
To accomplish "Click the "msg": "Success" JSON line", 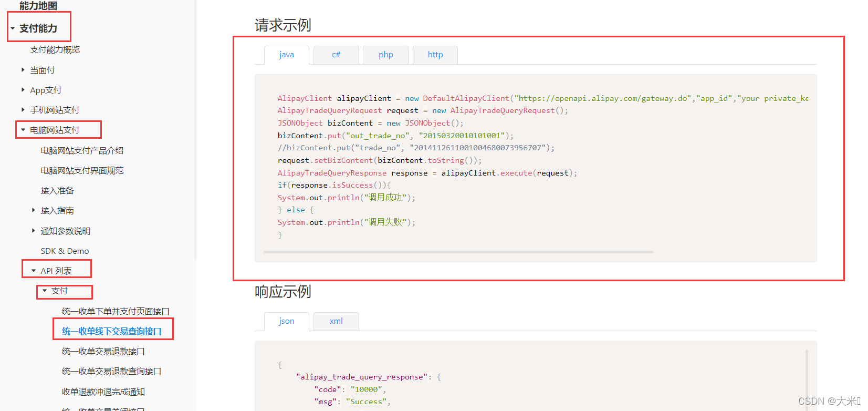I will pos(352,402).
